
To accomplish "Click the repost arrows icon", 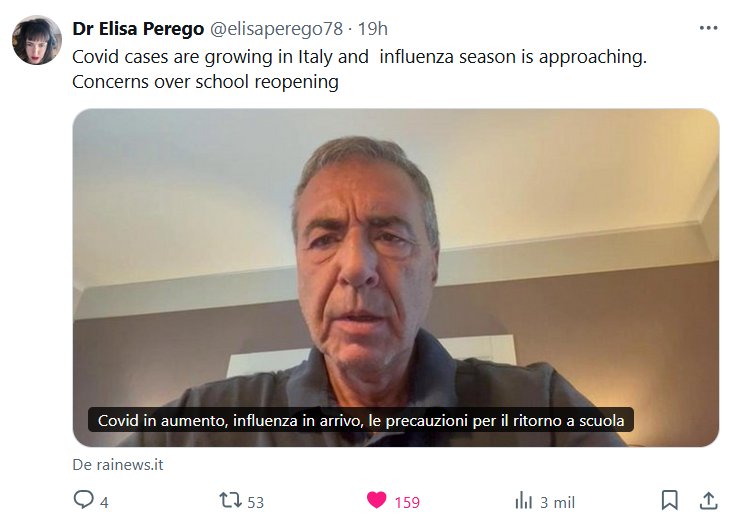I will point(230,500).
